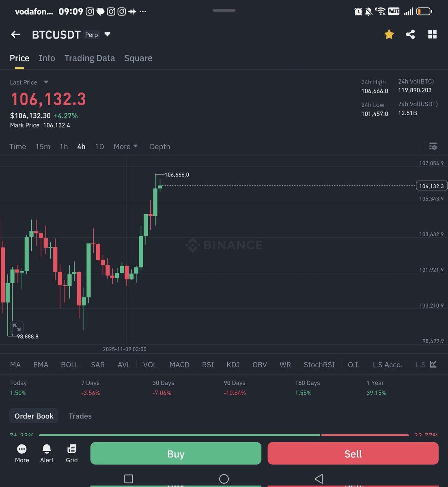Select the 15m timeframe
The height and width of the screenshot is (487, 448).
(43, 147)
